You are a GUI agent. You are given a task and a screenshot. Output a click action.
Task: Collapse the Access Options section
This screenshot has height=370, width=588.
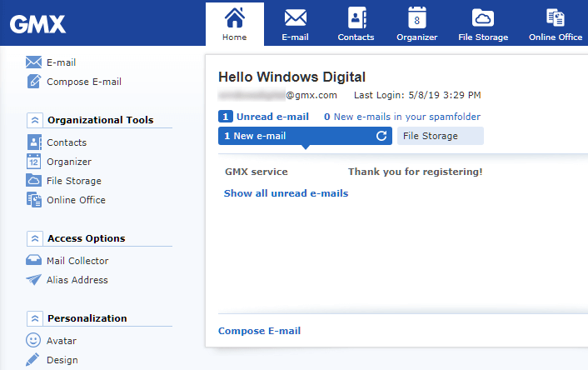(34, 238)
